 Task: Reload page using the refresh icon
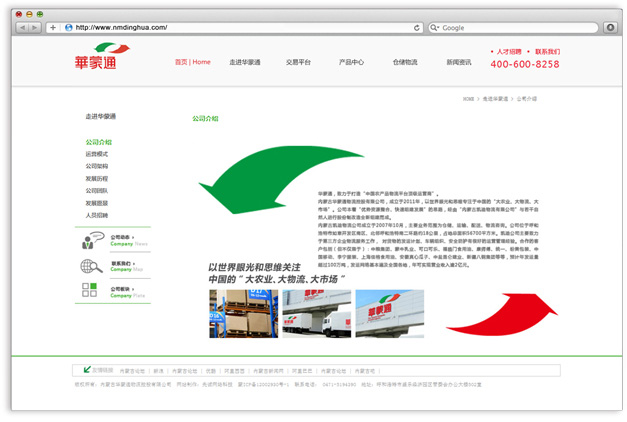tap(417, 27)
